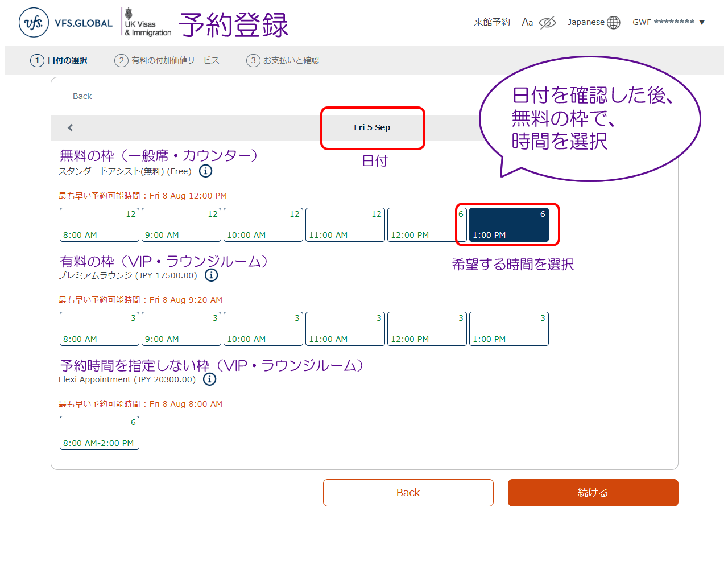The width and height of the screenshot is (728, 586).
Task: Select step 3 お支払いと確認
Action: [283, 60]
